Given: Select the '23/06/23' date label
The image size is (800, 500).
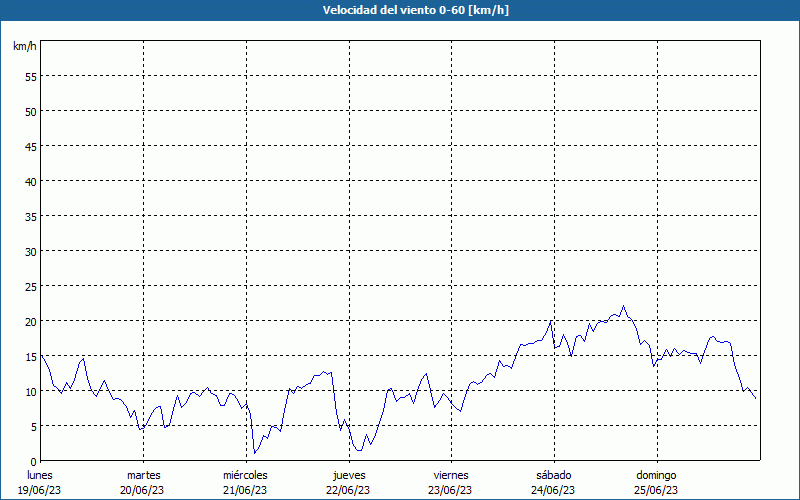Looking at the screenshot, I should pyautogui.click(x=450, y=490).
